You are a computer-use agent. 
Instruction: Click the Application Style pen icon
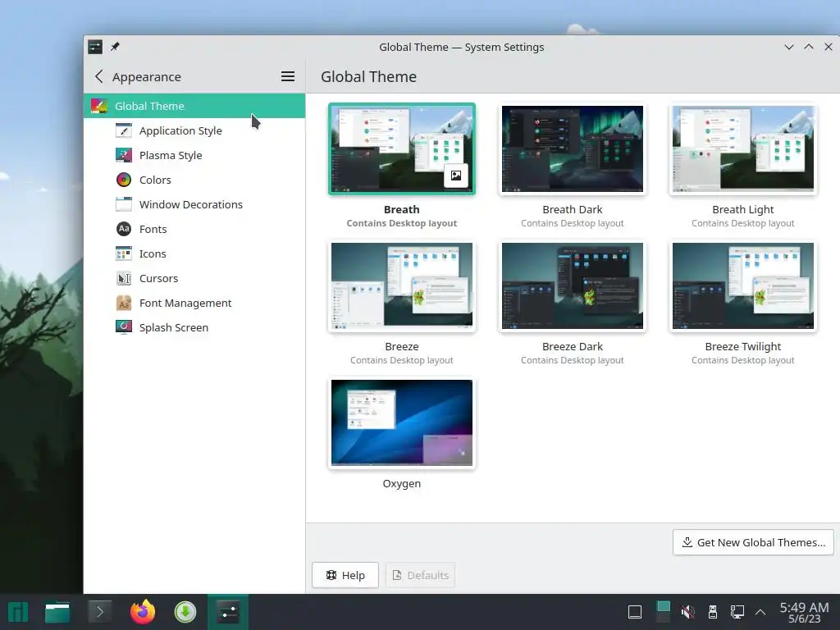click(x=124, y=130)
